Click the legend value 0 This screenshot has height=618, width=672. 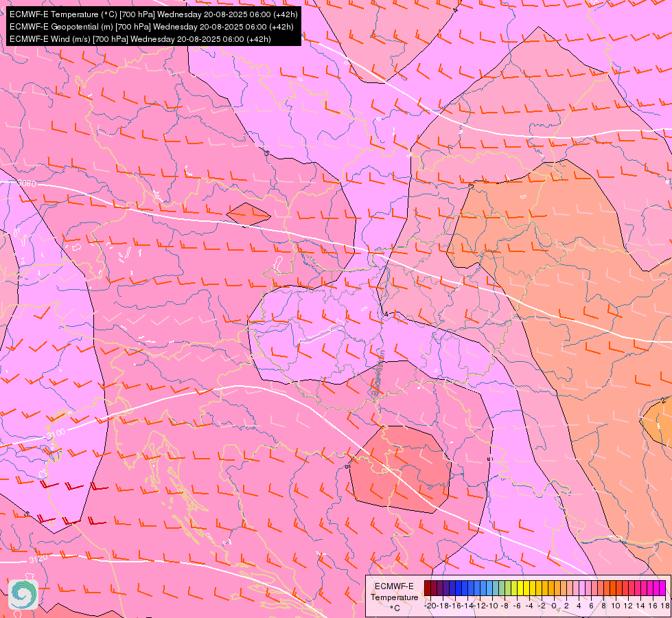point(554,606)
